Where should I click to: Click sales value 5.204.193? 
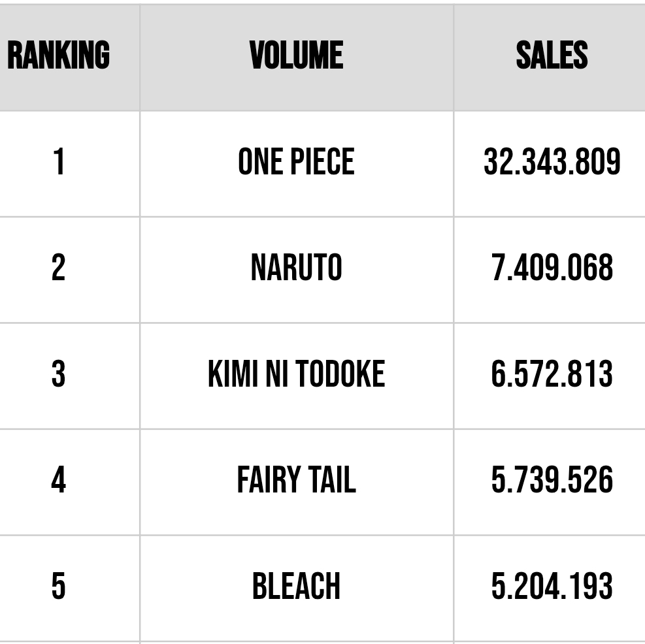pyautogui.click(x=552, y=586)
